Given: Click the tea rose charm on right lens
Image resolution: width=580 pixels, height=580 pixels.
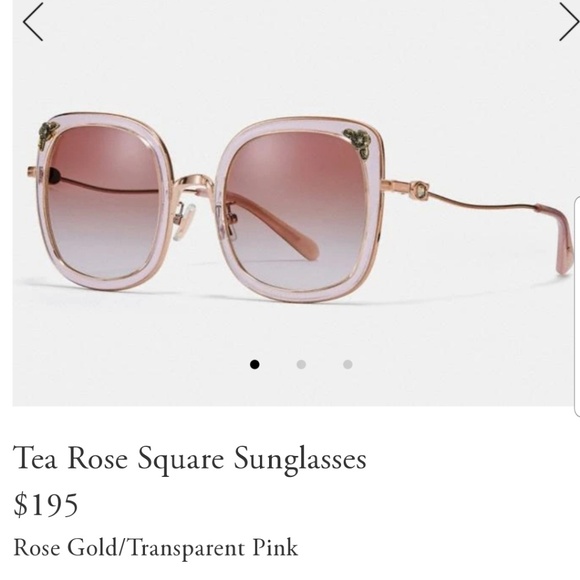Looking at the screenshot, I should (x=358, y=140).
